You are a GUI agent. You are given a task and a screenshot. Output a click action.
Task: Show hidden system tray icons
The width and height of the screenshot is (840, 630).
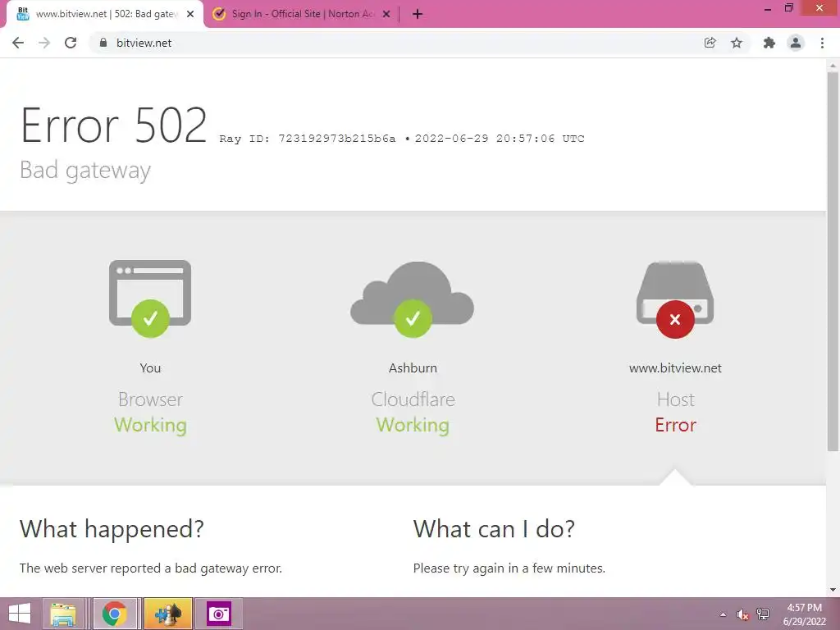723,614
